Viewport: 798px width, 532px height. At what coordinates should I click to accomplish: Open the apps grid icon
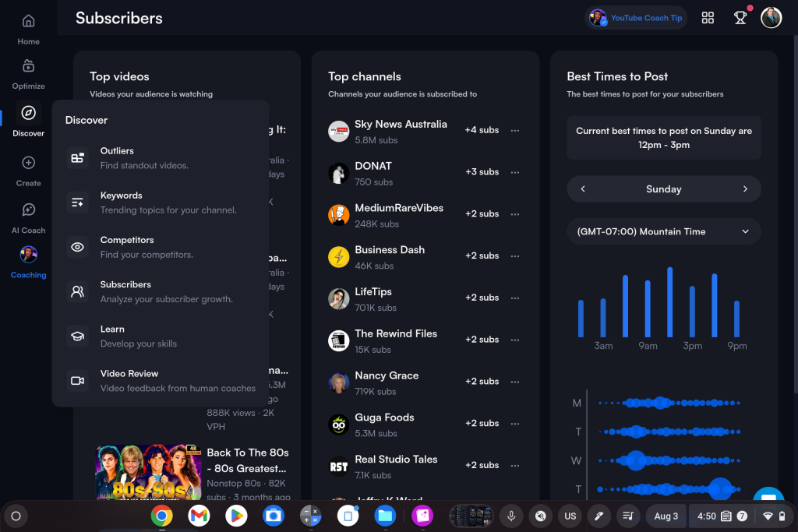coord(708,18)
